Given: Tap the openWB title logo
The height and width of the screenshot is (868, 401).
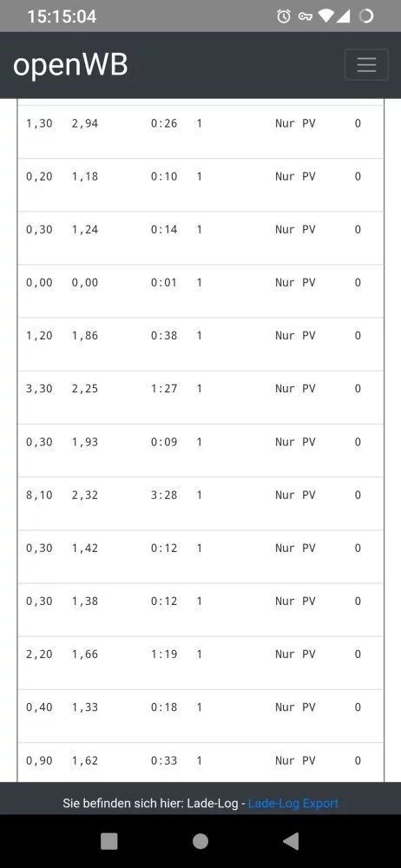Looking at the screenshot, I should [70, 65].
